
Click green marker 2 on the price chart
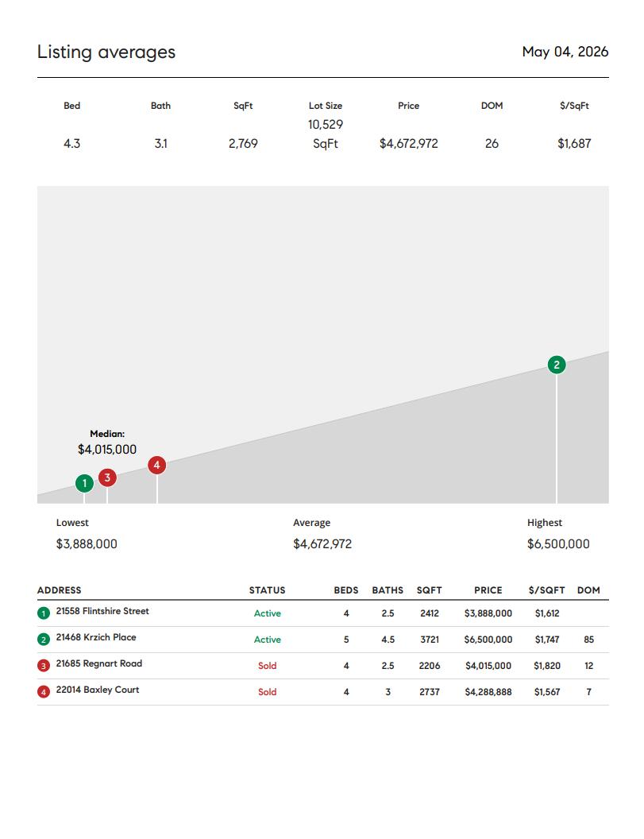(557, 365)
